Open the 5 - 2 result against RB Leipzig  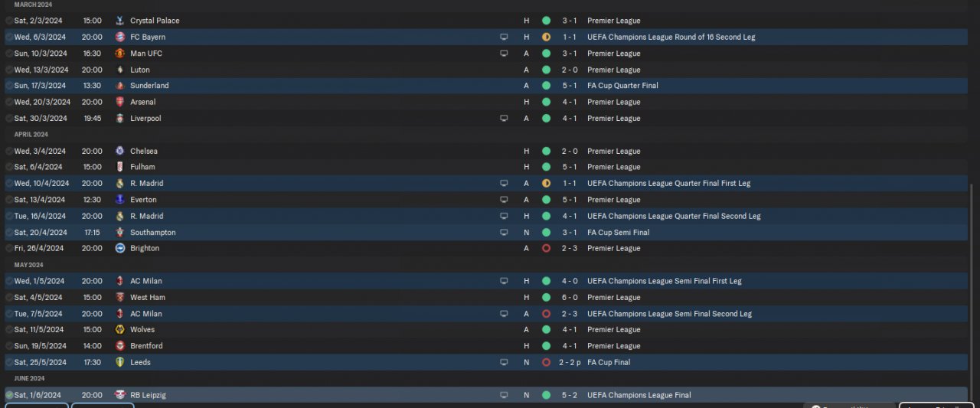point(569,395)
